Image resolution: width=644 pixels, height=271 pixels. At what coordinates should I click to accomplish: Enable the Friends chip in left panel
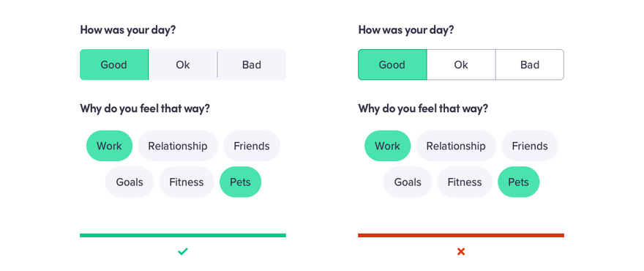click(252, 146)
